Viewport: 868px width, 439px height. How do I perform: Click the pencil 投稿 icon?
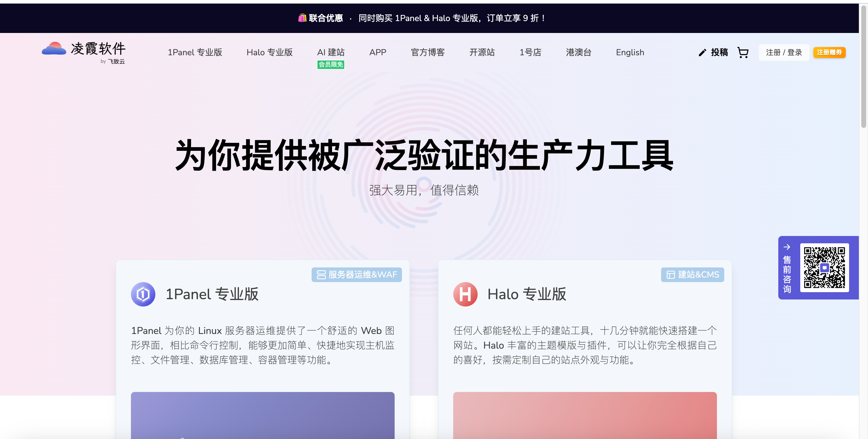[702, 53]
